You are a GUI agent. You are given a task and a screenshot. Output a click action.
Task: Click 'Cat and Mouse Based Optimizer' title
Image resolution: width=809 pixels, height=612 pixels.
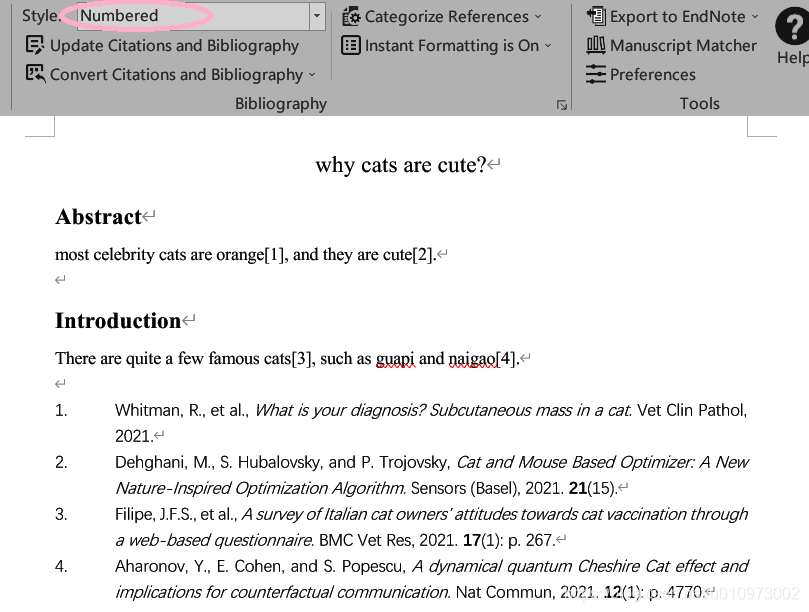(574, 462)
